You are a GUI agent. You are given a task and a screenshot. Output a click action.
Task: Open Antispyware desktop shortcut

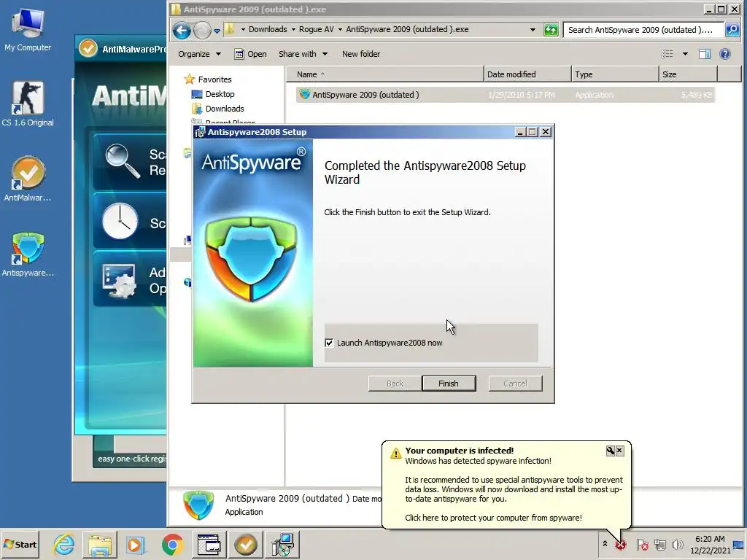coord(28,254)
